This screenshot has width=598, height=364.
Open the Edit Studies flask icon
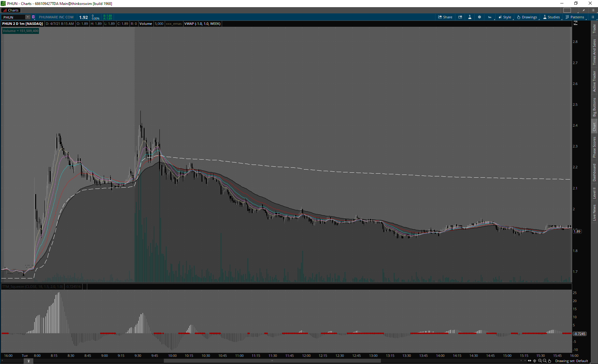pyautogui.click(x=470, y=17)
